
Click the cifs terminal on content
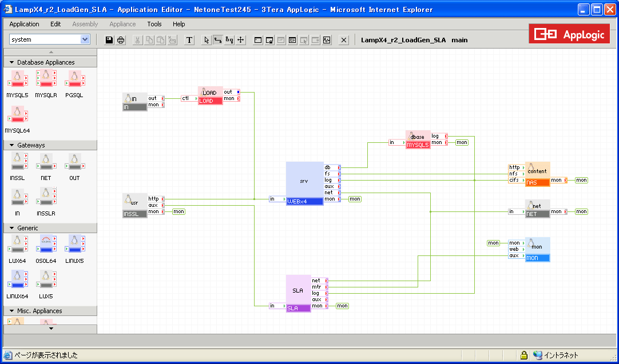coord(517,180)
